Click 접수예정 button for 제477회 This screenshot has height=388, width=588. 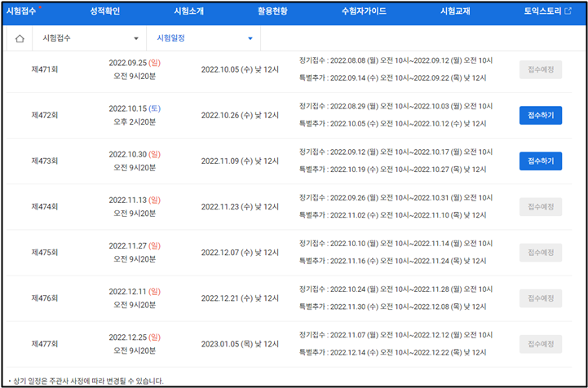point(540,344)
